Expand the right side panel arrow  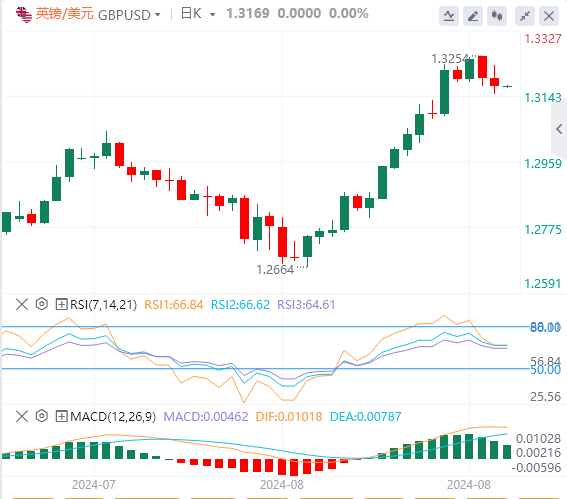pyautogui.click(x=559, y=129)
